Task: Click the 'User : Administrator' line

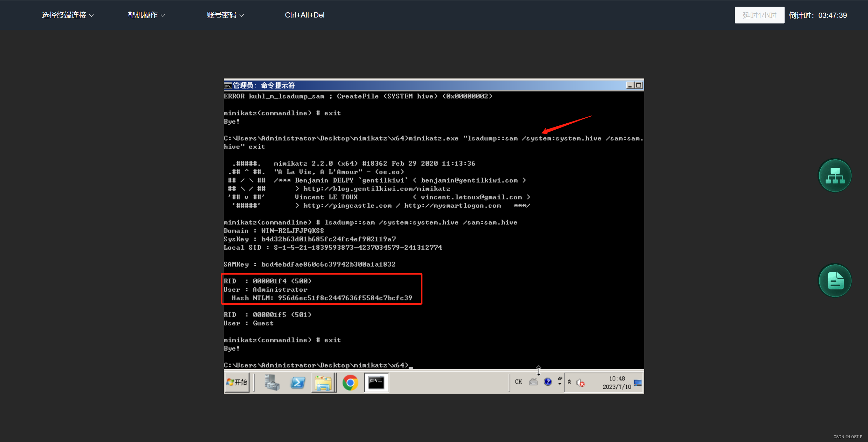Action: click(x=266, y=289)
